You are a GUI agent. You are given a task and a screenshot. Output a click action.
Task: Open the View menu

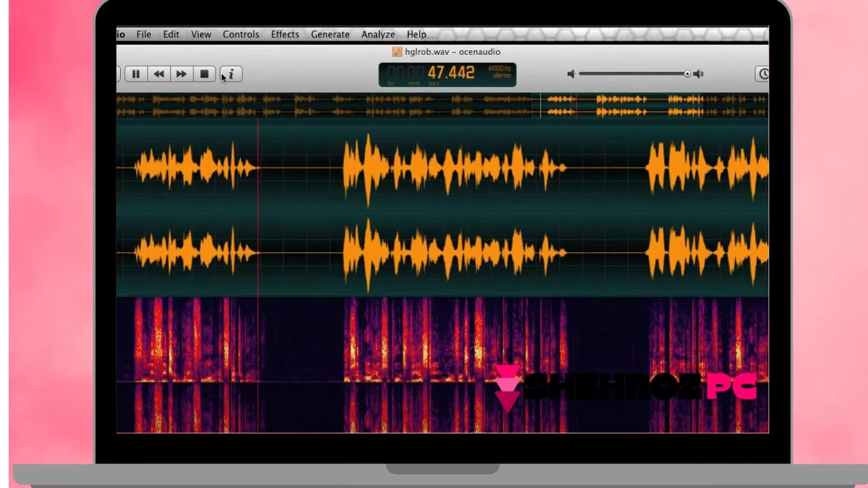click(201, 35)
